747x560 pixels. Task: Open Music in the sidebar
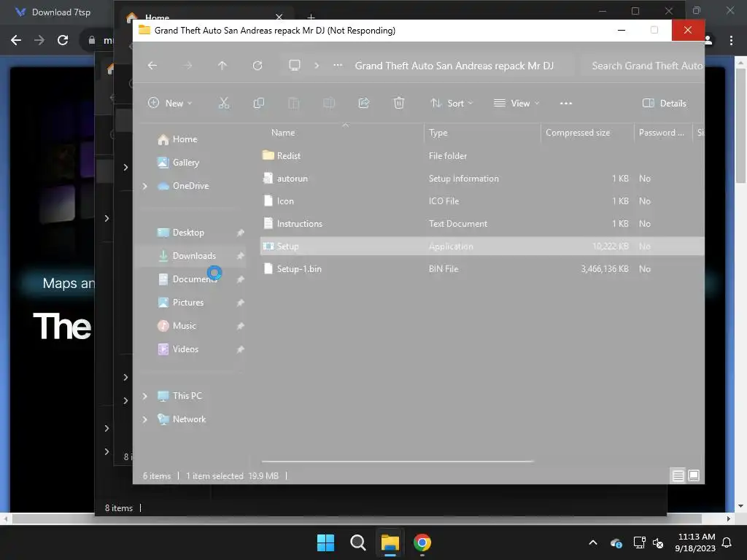[x=177, y=326]
